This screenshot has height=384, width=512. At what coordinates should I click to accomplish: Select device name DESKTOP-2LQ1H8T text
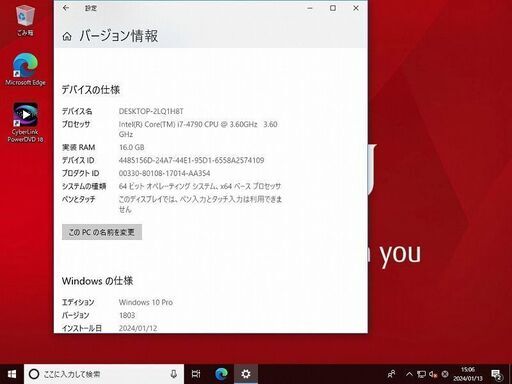tap(151, 111)
